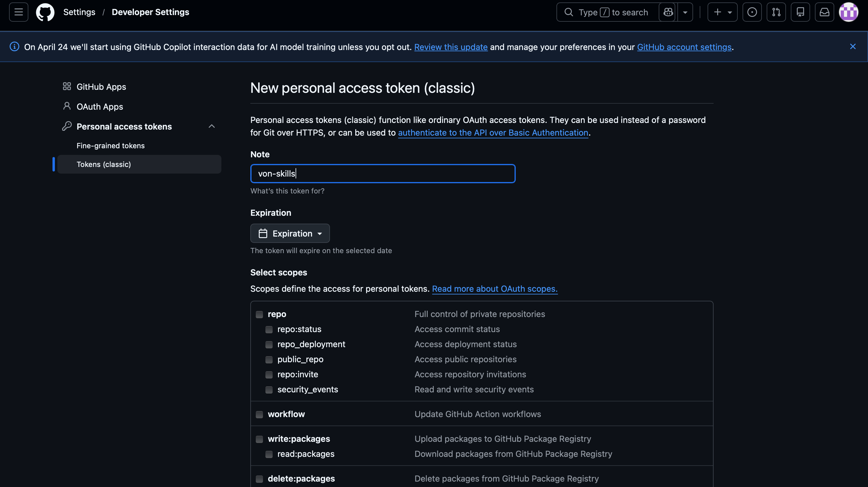Image resolution: width=868 pixels, height=487 pixels.
Task: Click Read more about OAuth scopes link
Action: click(494, 289)
